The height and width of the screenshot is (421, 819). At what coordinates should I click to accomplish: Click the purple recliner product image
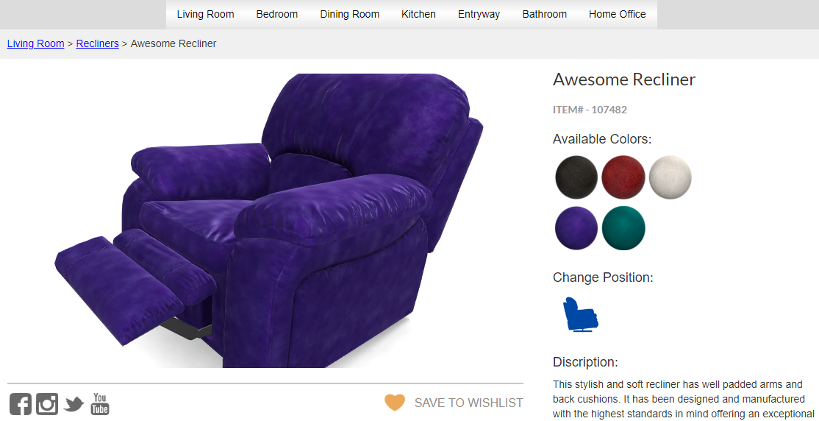click(x=269, y=220)
